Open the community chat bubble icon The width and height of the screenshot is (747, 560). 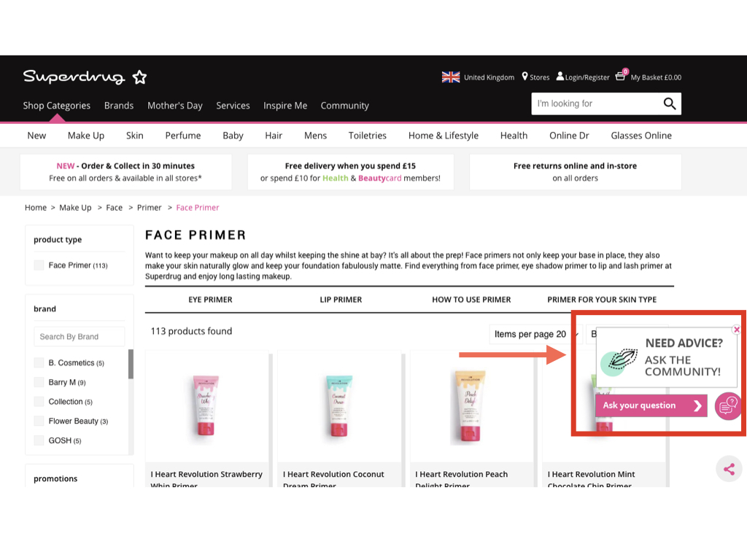(727, 406)
